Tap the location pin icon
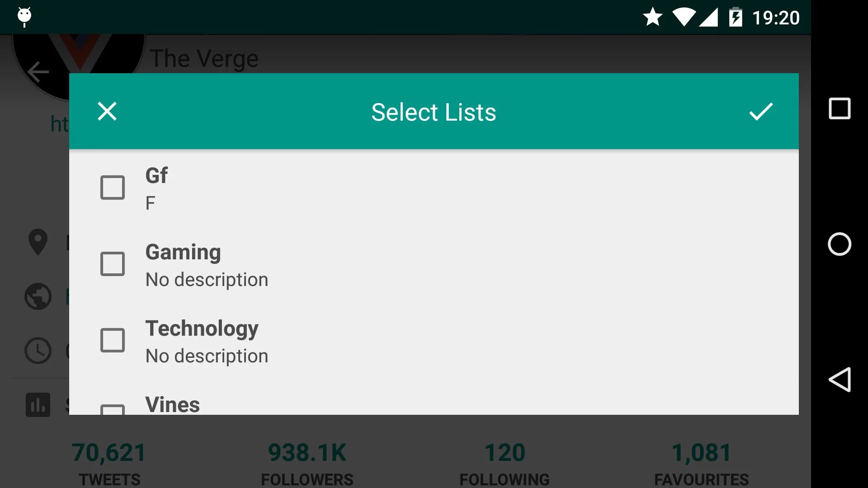This screenshot has height=488, width=868. click(x=38, y=242)
